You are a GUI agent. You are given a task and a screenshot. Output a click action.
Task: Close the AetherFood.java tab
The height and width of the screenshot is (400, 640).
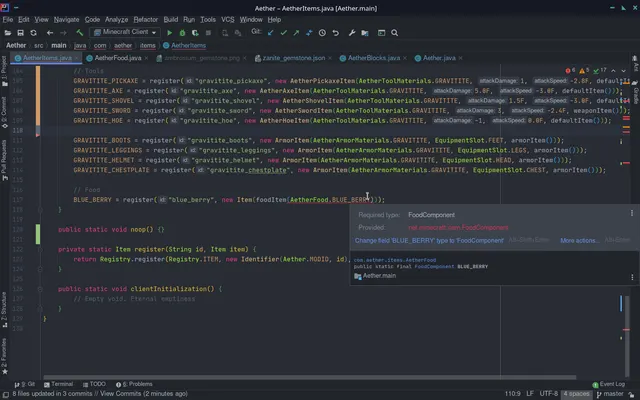147,58
